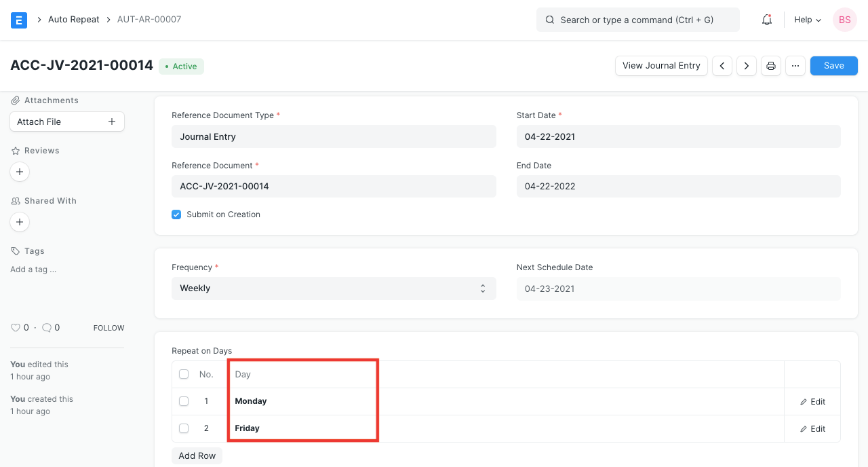
Task: Open the three-dots more options menu
Action: pos(795,66)
